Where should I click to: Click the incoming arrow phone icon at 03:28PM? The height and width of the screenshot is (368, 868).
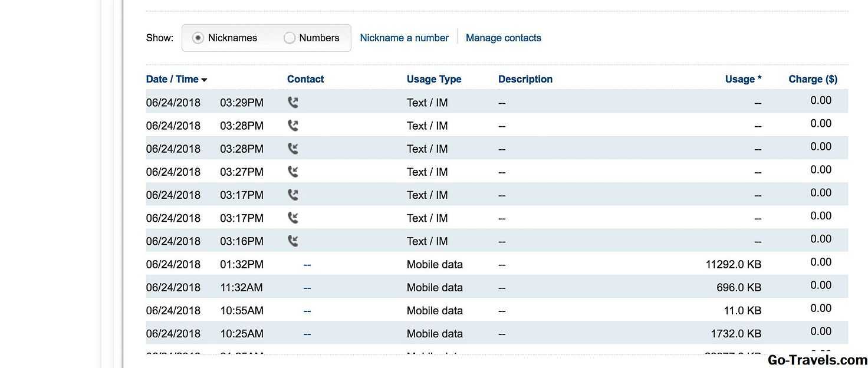coord(292,149)
